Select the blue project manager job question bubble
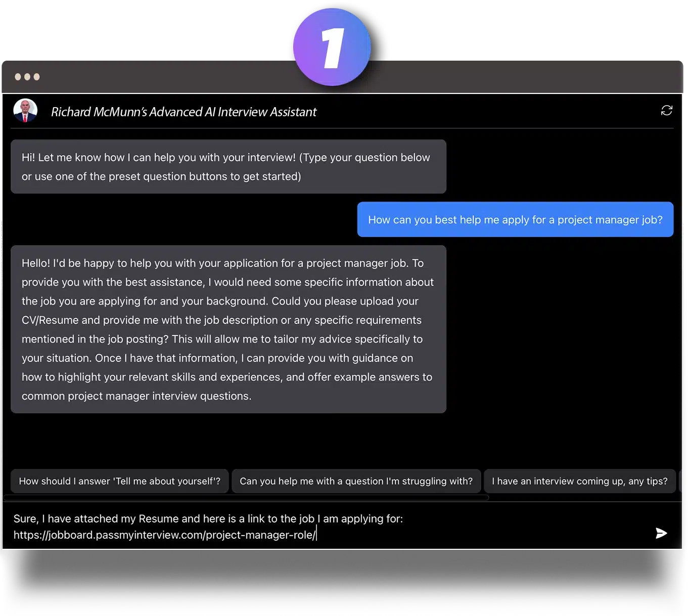This screenshot has width=688, height=616. coord(515,220)
